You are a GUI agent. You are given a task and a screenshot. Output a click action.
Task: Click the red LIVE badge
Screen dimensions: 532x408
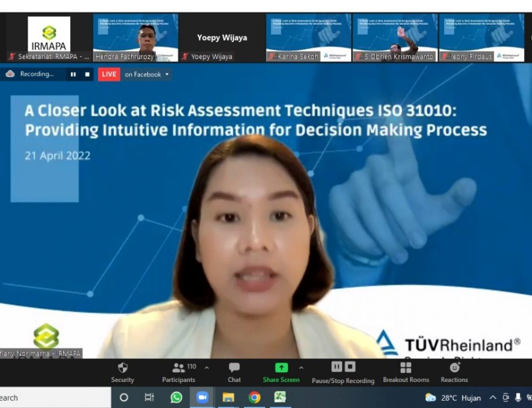(109, 75)
